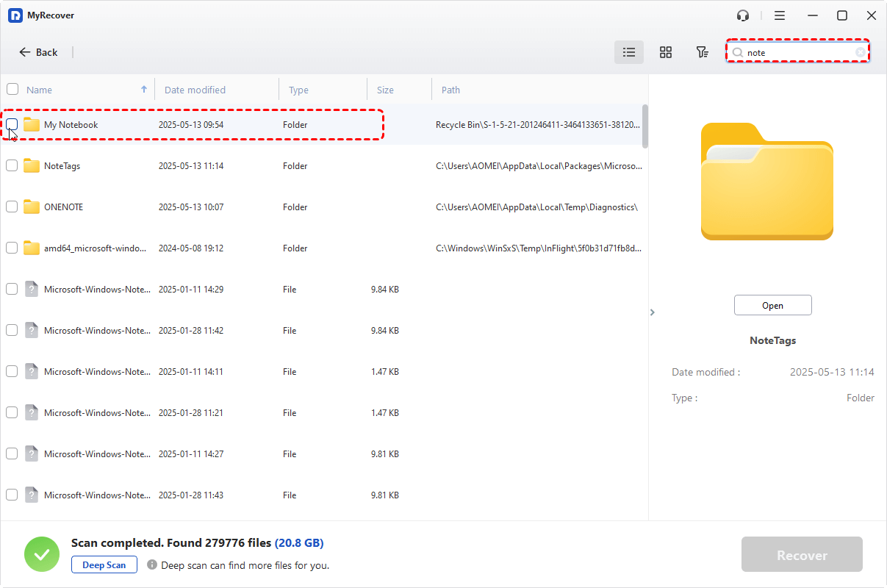Image resolution: width=887 pixels, height=588 pixels.
Task: Tick the NoteTags folder checkbox
Action: pyautogui.click(x=12, y=166)
